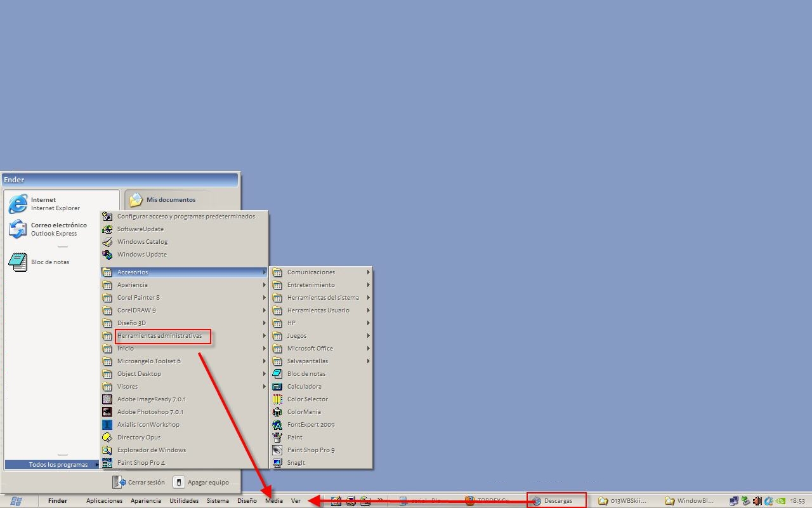Click the Apagar equipo button

[x=200, y=483]
